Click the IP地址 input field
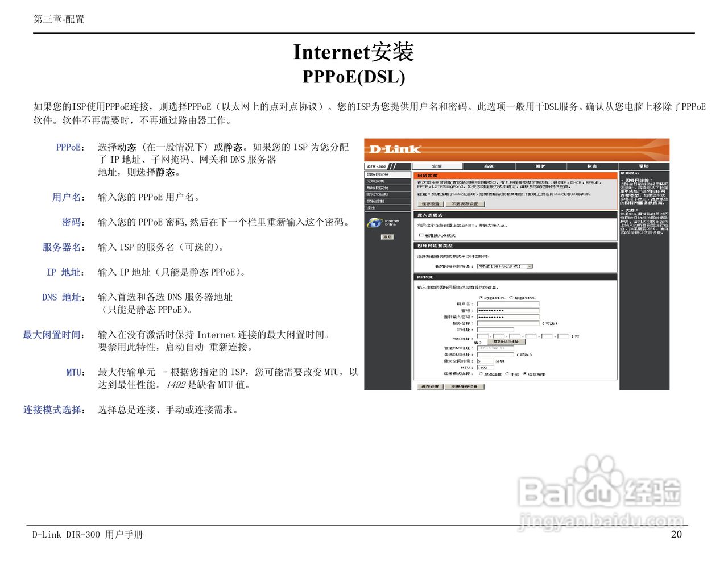This screenshot has height=562, width=728. coord(495,330)
